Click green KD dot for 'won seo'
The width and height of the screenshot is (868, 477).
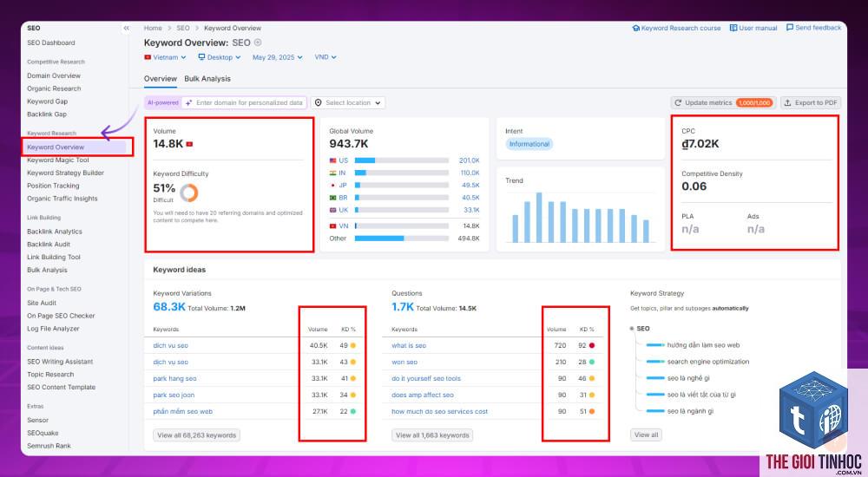592,362
